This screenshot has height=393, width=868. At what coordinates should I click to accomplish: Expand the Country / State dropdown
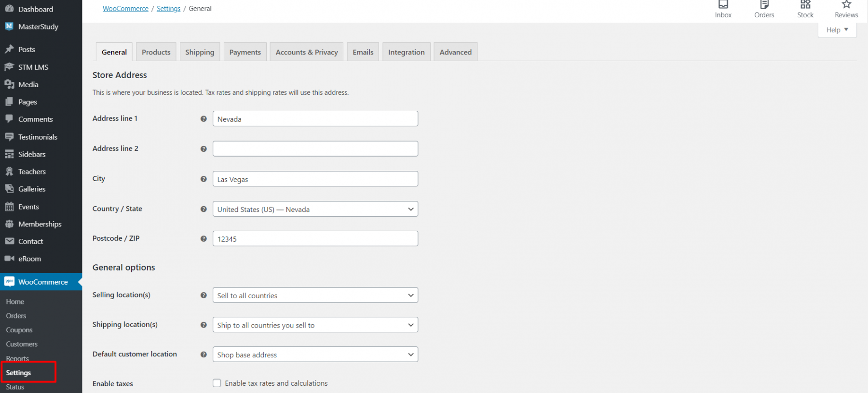(x=315, y=209)
